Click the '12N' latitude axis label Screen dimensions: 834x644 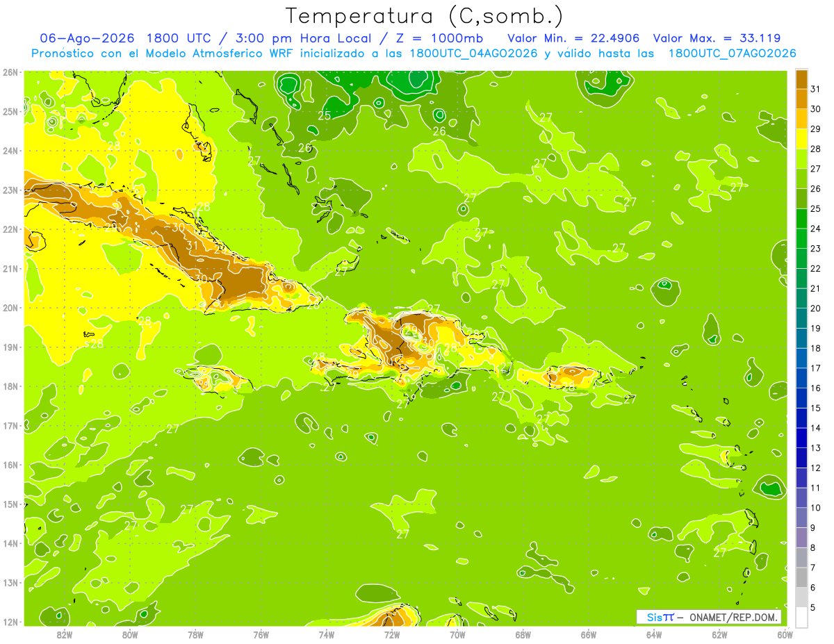click(10, 622)
